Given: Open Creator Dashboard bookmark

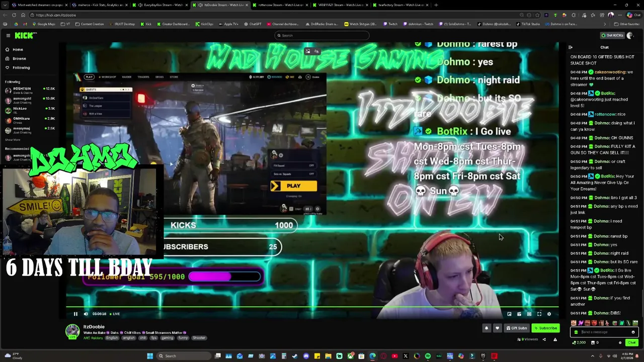Looking at the screenshot, I should tap(173, 24).
